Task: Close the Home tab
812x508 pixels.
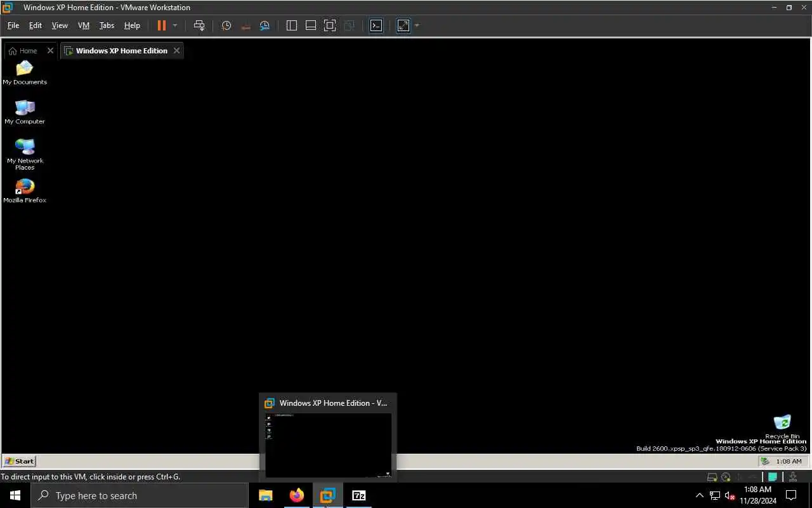Action: 50,51
